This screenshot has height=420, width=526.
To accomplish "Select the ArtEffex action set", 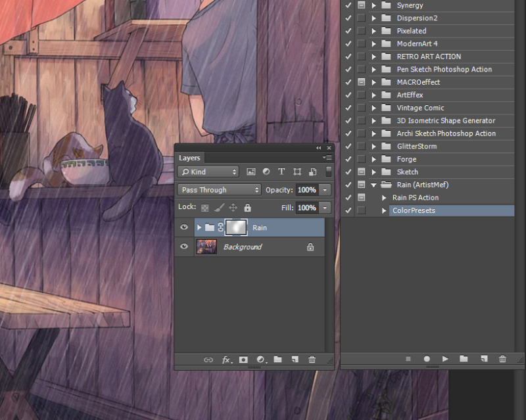I will pyautogui.click(x=410, y=95).
